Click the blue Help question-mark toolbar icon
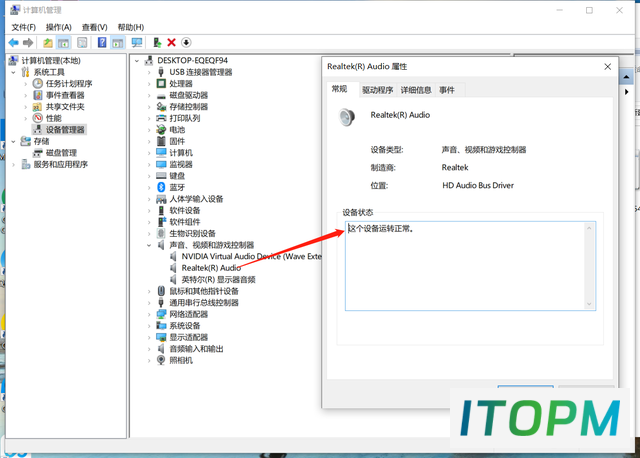Viewport: 640px width, 458px height. click(x=102, y=42)
